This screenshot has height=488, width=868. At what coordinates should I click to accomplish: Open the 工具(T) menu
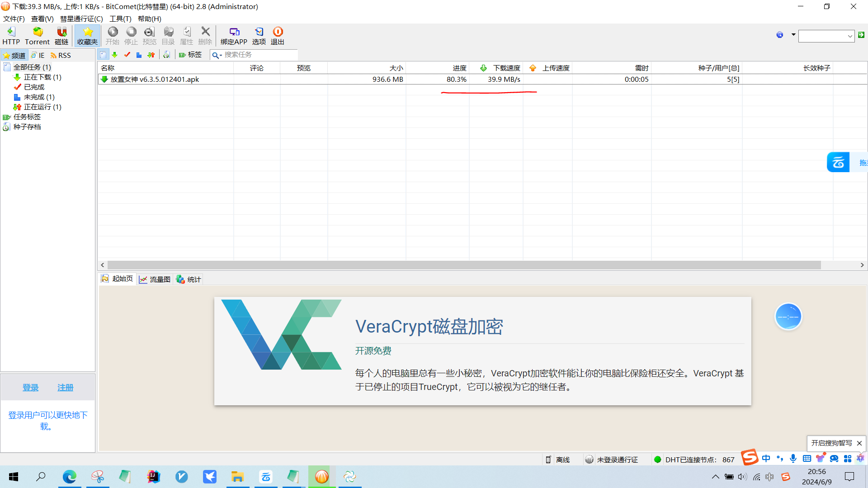pos(120,19)
